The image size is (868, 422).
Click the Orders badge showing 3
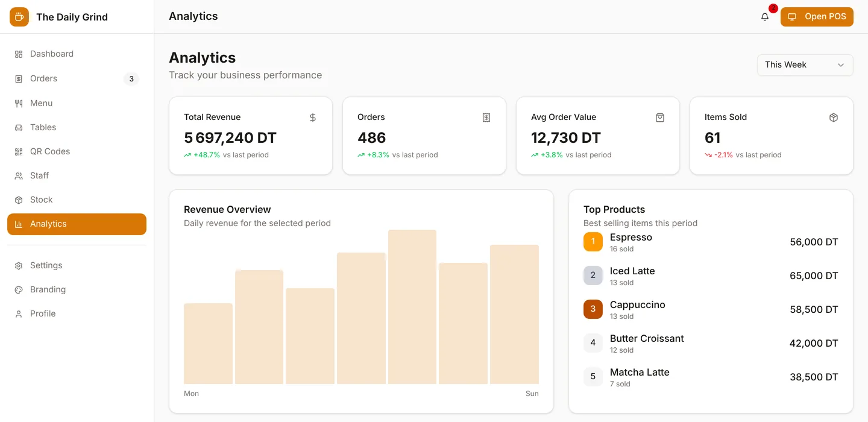[131, 79]
